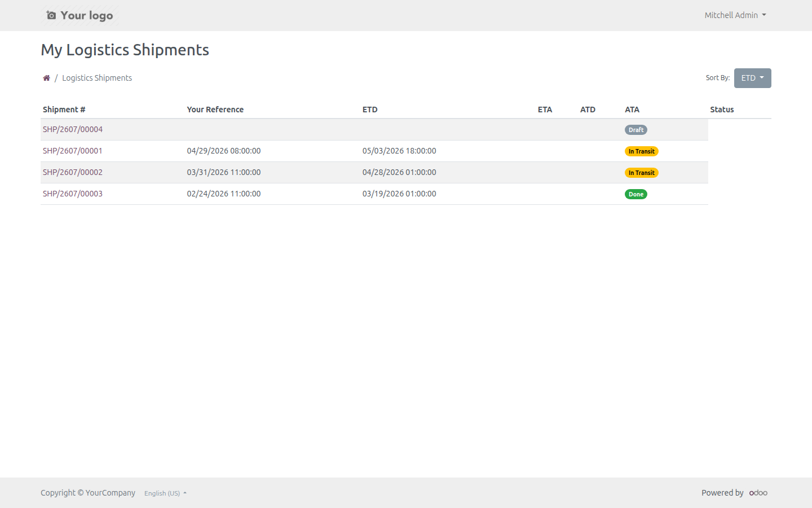Viewport: 812px width, 508px height.
Task: Click the Draft status badge
Action: click(636, 130)
